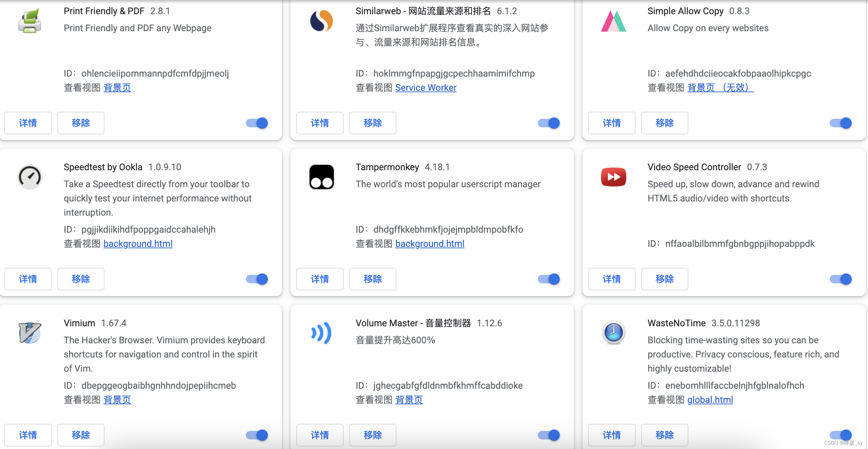Click the Simple Allow Copy logo icon
The height and width of the screenshot is (449, 868).
click(x=613, y=21)
